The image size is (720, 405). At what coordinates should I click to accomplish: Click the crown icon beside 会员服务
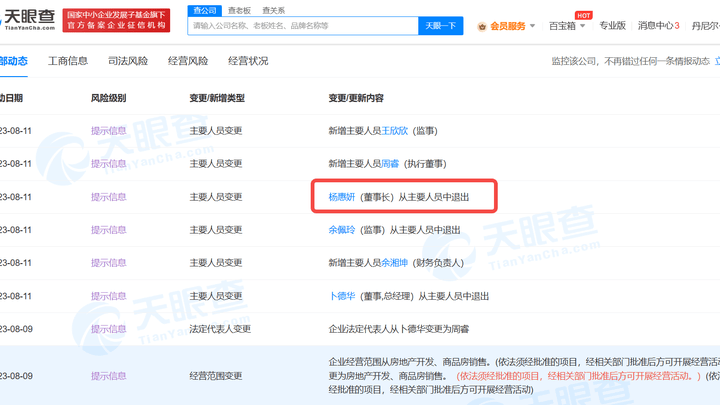(482, 27)
